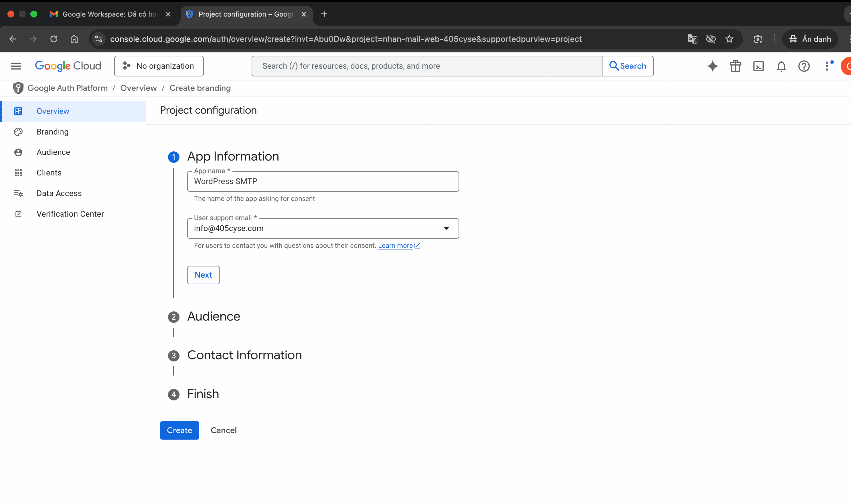Screen dimensions: 851x504
Task: Click the Clients grid icon
Action: (18, 173)
